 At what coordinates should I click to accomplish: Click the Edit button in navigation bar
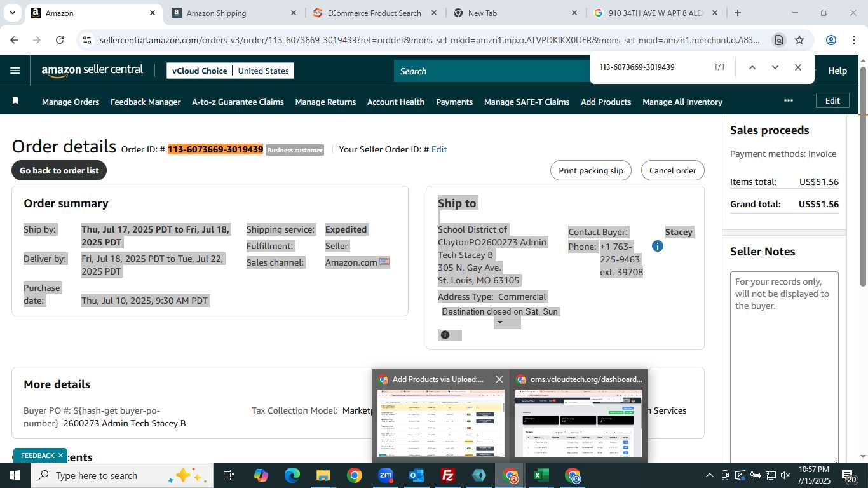pyautogui.click(x=832, y=100)
